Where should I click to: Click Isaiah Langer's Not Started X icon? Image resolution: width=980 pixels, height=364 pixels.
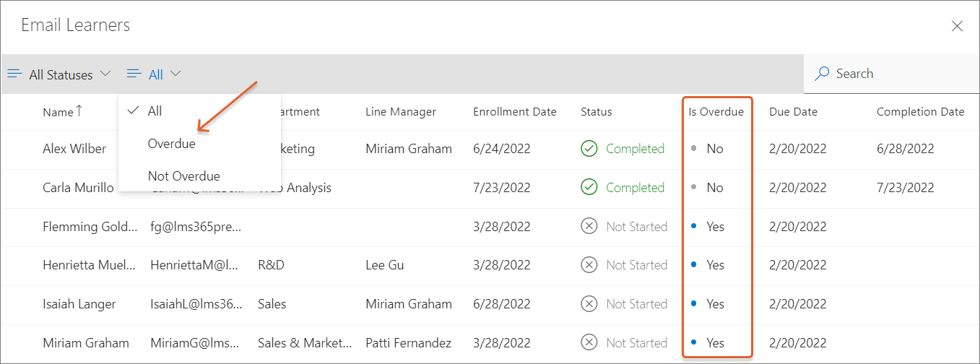pyautogui.click(x=589, y=304)
